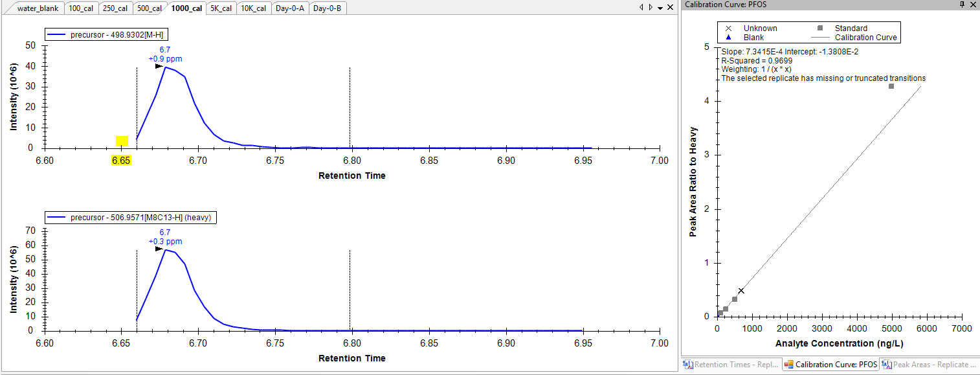This screenshot has width=980, height=375.
Task: Open the 100_cal replicate tab
Action: (81, 8)
